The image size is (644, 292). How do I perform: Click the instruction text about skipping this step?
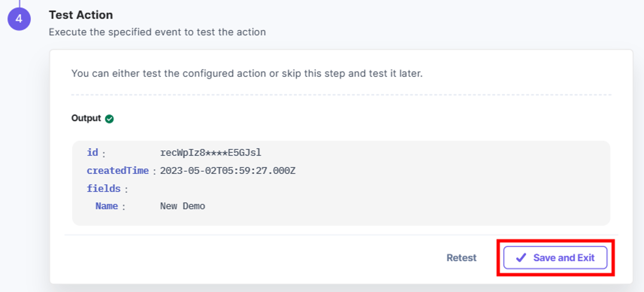pyautogui.click(x=247, y=74)
